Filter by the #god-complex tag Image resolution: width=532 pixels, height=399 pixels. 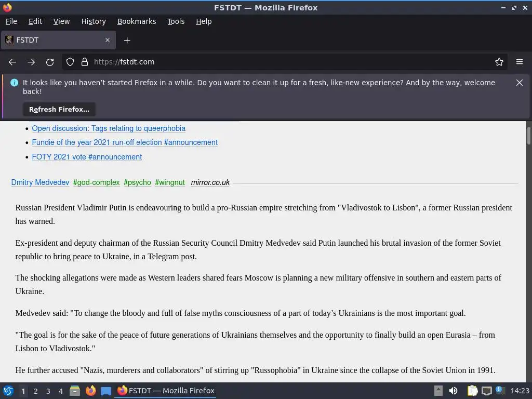coord(96,182)
